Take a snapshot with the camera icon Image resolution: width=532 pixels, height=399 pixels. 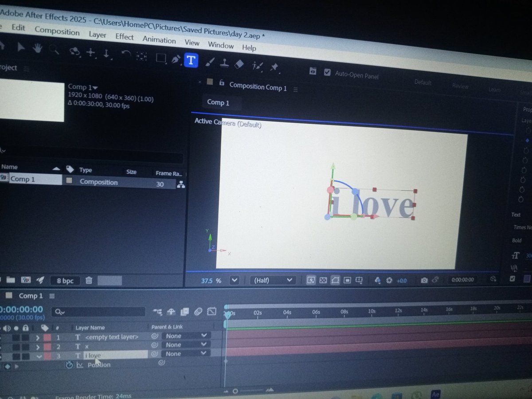(x=424, y=280)
